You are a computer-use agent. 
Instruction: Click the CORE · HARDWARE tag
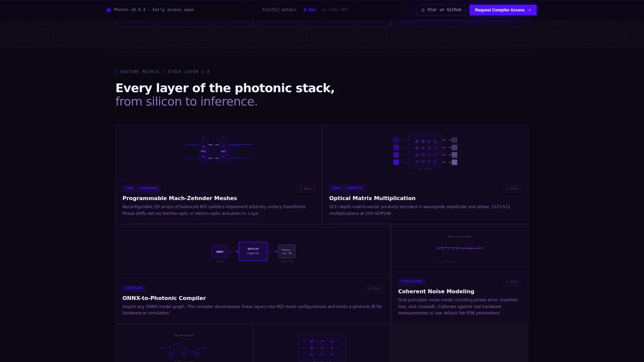pyautogui.click(x=141, y=188)
